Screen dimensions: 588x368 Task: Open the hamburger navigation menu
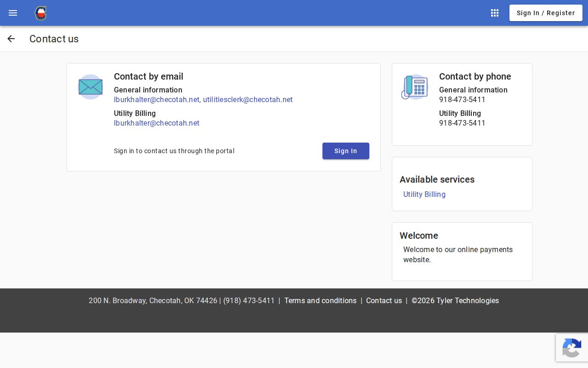point(13,13)
